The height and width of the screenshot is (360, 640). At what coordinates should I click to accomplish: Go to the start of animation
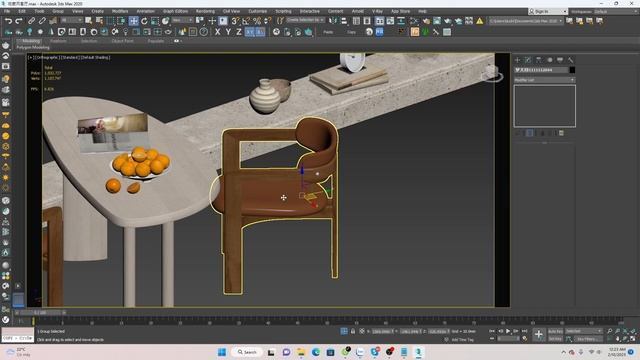pyautogui.click(x=492, y=331)
